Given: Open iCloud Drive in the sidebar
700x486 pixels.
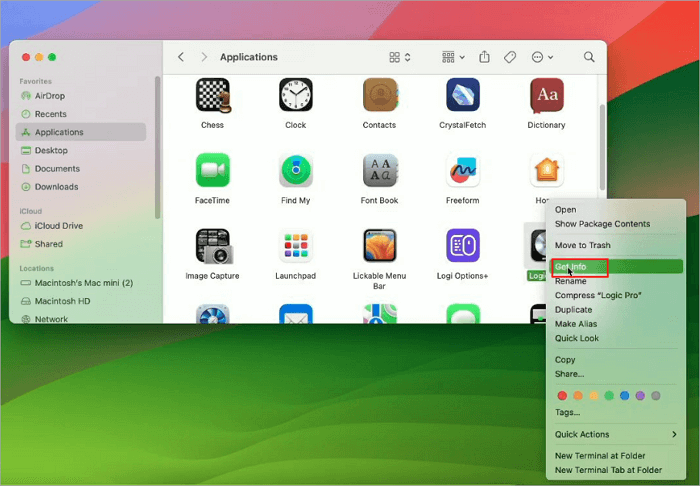Looking at the screenshot, I should pyautogui.click(x=60, y=226).
